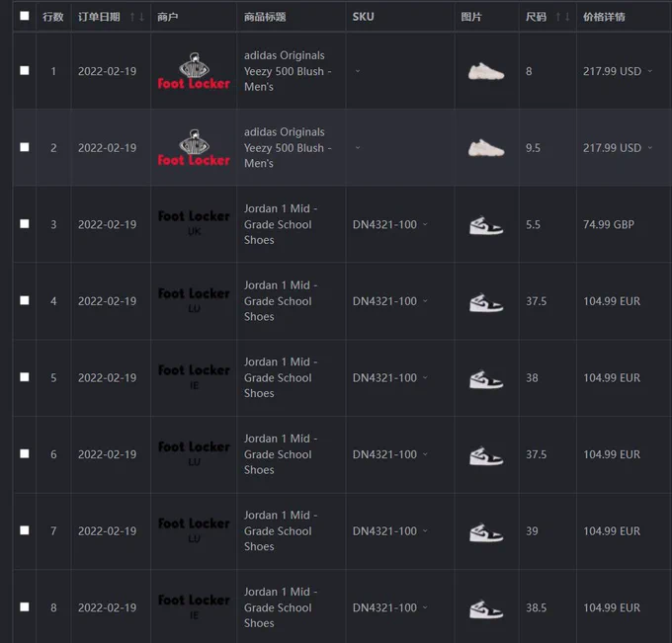Image resolution: width=672 pixels, height=643 pixels.
Task: Expand 217.99 USD price details in row 2
Action: 650,148
